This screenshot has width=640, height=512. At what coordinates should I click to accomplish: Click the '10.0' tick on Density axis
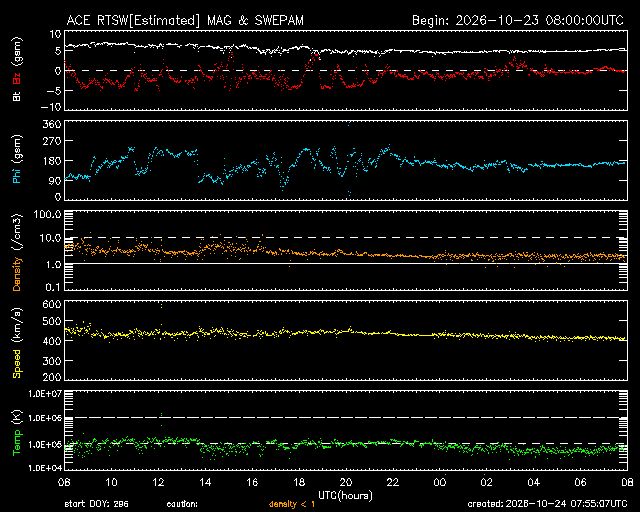pyautogui.click(x=50, y=238)
